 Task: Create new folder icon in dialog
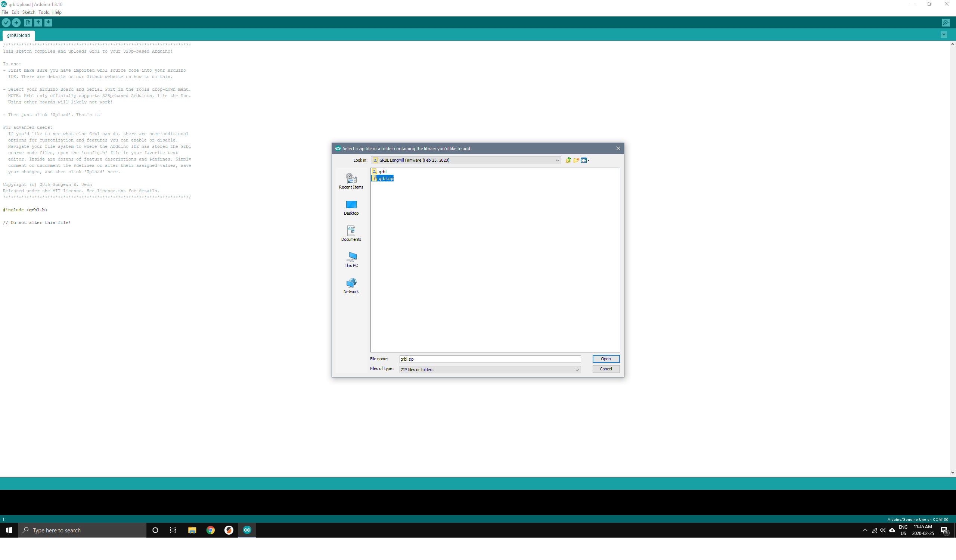576,161
